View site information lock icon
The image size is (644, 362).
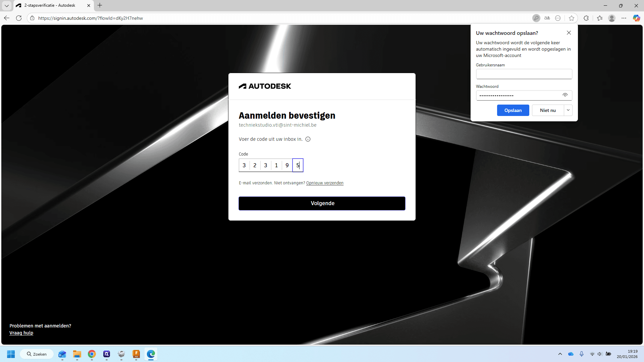click(x=32, y=18)
